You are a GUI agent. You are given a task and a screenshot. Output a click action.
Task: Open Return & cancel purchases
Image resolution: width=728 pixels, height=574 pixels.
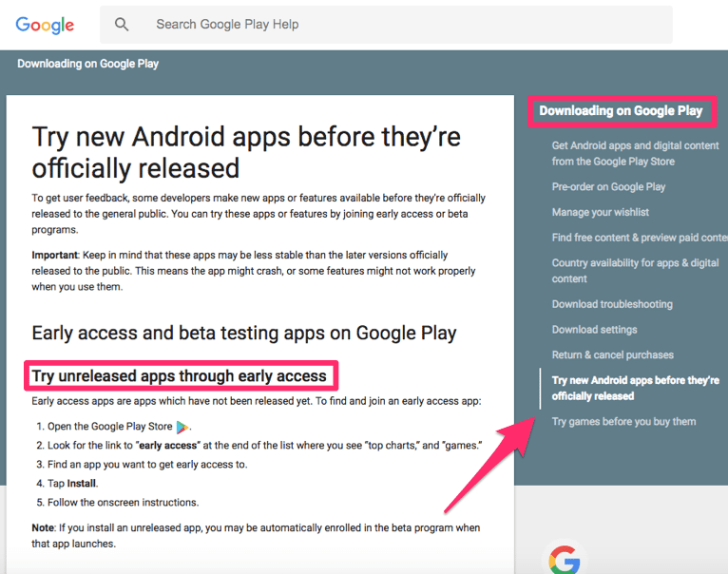(x=612, y=354)
